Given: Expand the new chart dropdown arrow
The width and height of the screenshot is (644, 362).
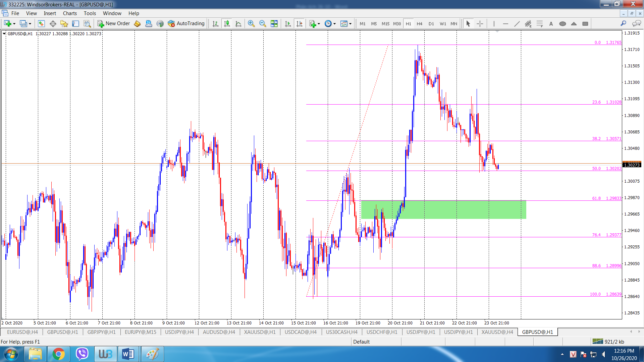Looking at the screenshot, I should (x=14, y=24).
